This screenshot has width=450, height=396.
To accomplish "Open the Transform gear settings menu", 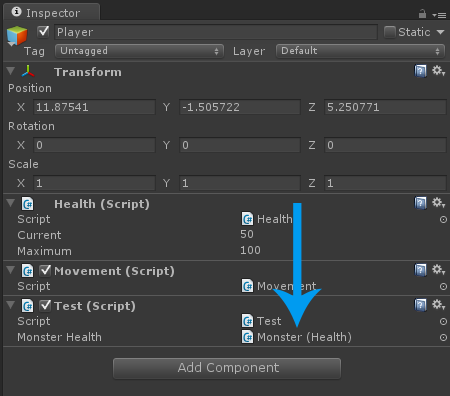I will pyautogui.click(x=438, y=71).
